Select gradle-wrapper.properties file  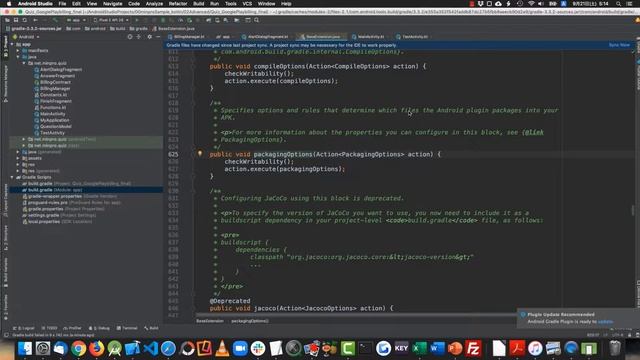(69, 196)
